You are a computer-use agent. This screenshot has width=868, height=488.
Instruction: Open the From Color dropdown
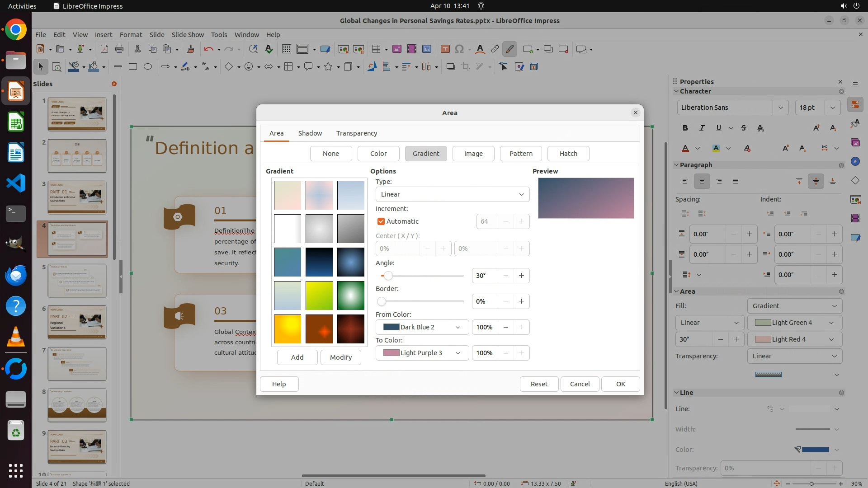pos(422,327)
